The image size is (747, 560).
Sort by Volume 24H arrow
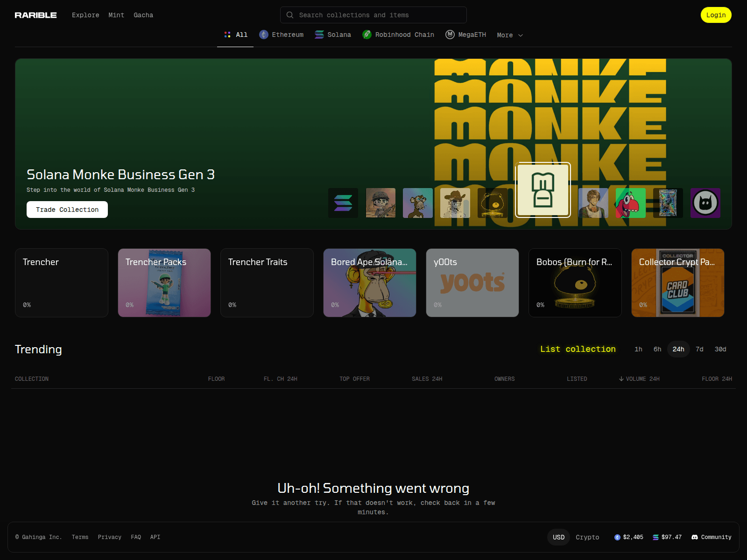621,379
